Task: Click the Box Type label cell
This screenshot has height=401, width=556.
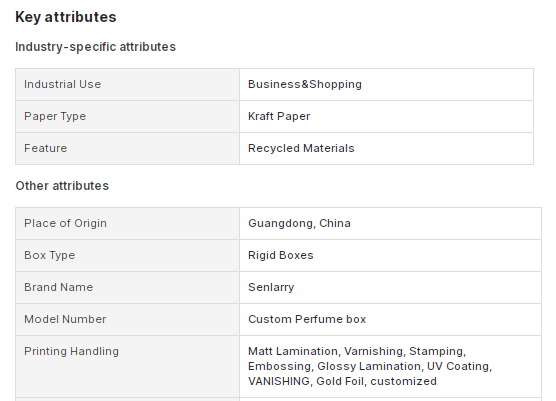Action: coord(127,256)
